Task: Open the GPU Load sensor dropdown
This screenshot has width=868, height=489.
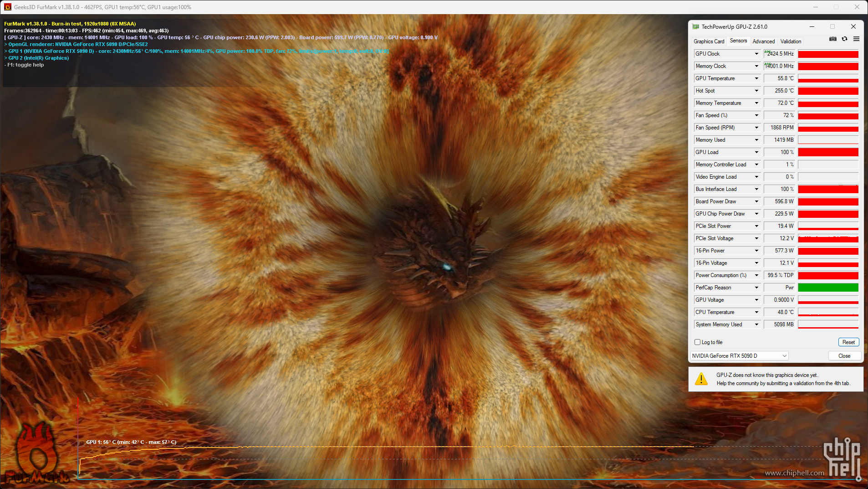Action: (x=756, y=152)
